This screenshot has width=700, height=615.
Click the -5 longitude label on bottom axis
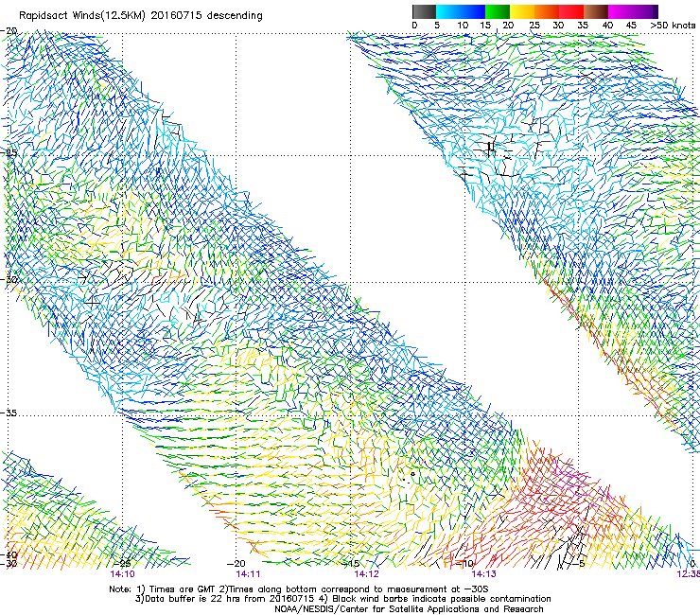tap(579, 564)
